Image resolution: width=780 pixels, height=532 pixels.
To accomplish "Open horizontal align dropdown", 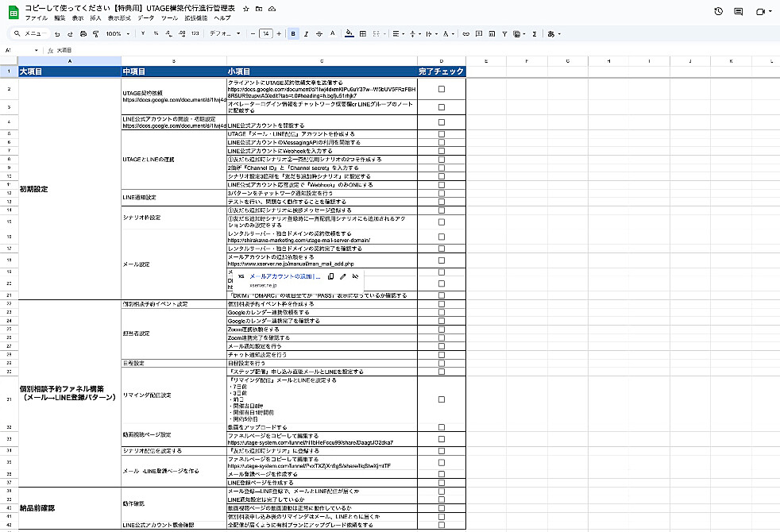I will pyautogui.click(x=399, y=34).
